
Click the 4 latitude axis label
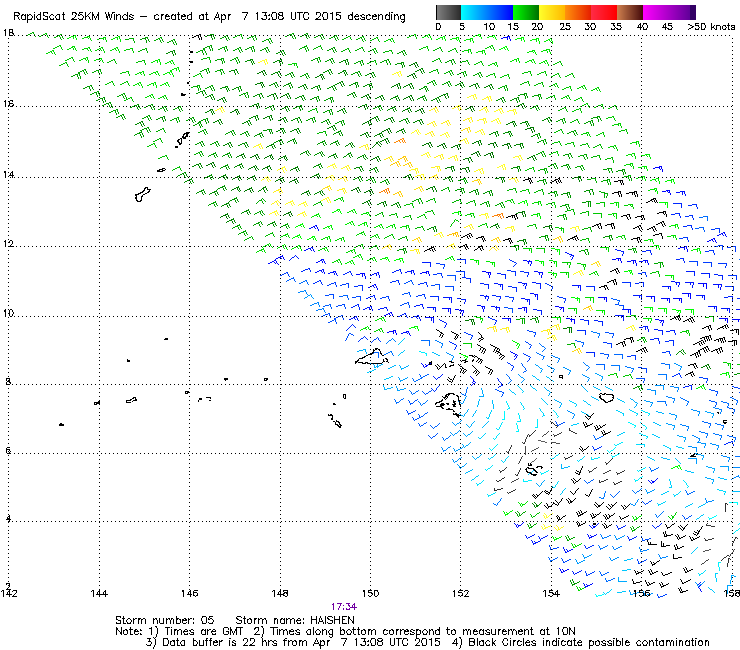[x=8, y=518]
